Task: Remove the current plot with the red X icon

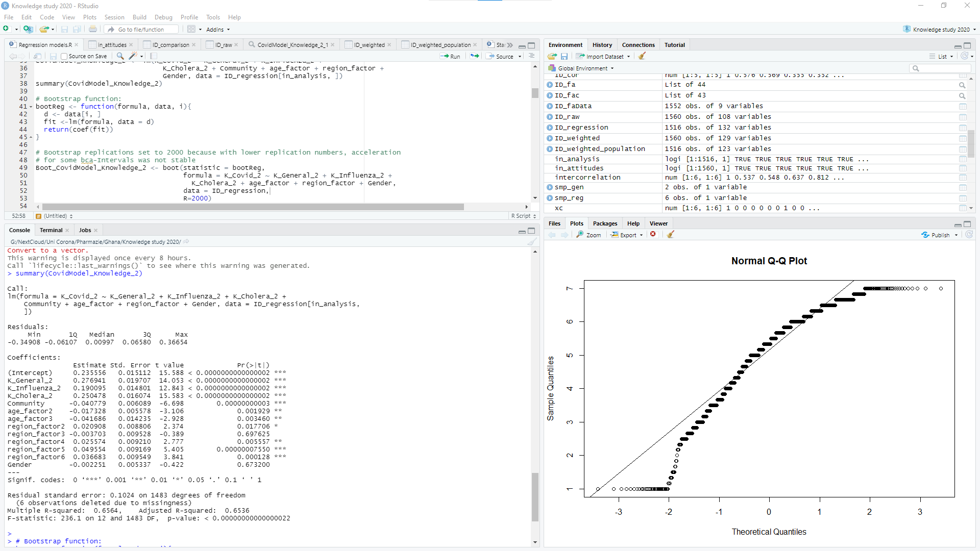Action: 653,235
